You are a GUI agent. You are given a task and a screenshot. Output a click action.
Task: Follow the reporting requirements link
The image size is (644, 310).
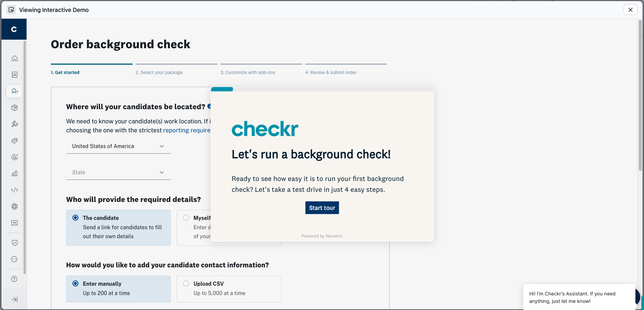[x=187, y=130]
